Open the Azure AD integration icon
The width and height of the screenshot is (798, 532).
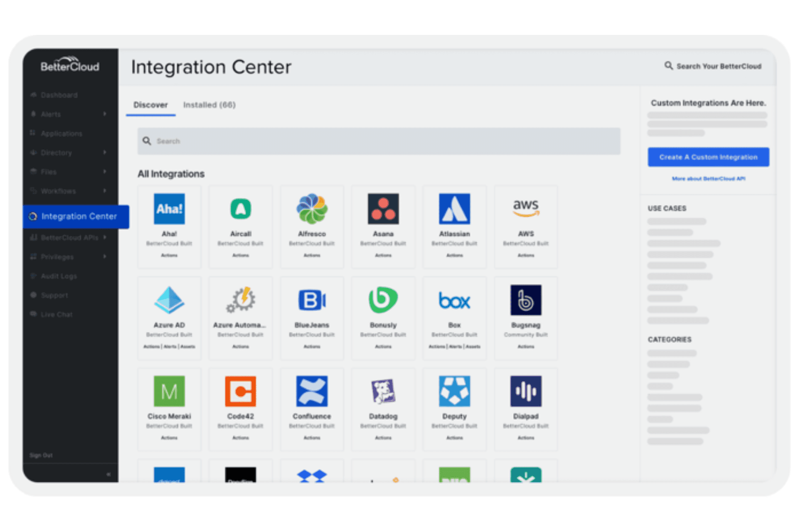point(169,300)
